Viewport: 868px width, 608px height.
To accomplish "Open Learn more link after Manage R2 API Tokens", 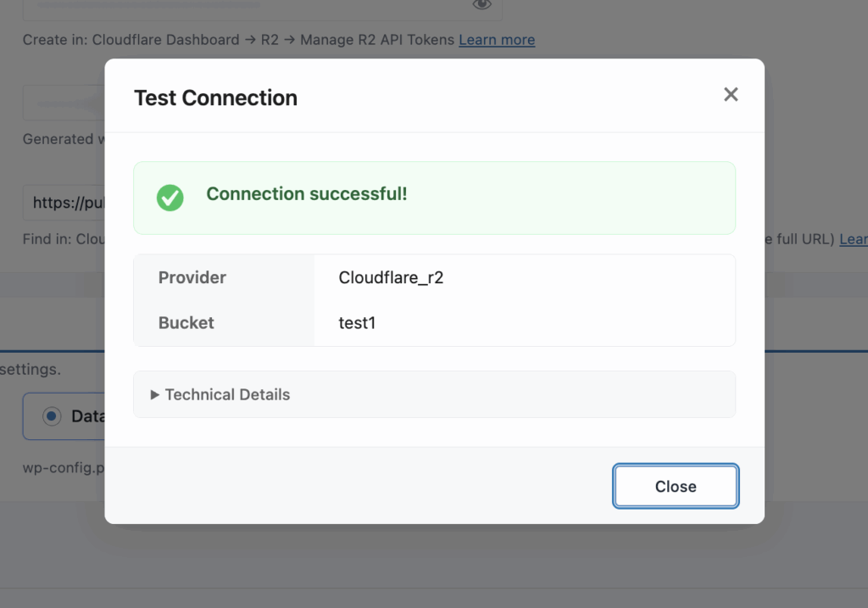I will (497, 40).
